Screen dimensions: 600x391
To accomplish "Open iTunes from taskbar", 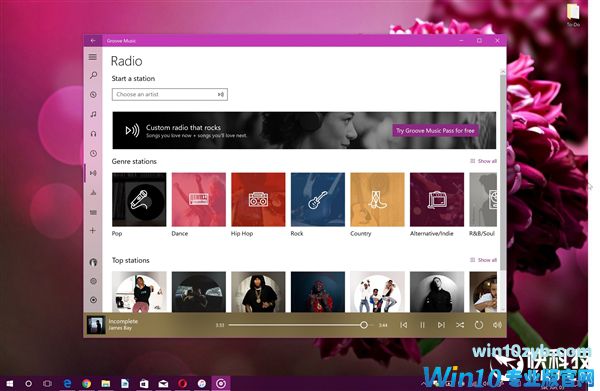I will [x=202, y=383].
